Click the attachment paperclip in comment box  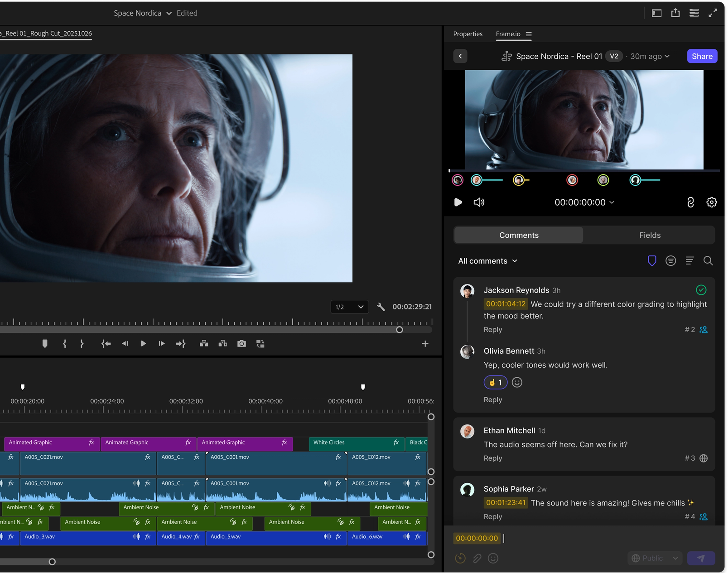[x=477, y=559]
